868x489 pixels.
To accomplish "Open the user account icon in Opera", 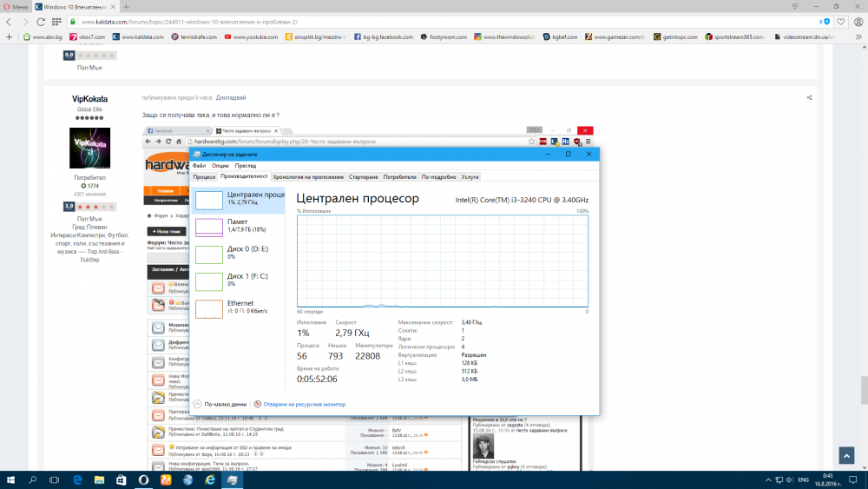I will click(x=858, y=22).
